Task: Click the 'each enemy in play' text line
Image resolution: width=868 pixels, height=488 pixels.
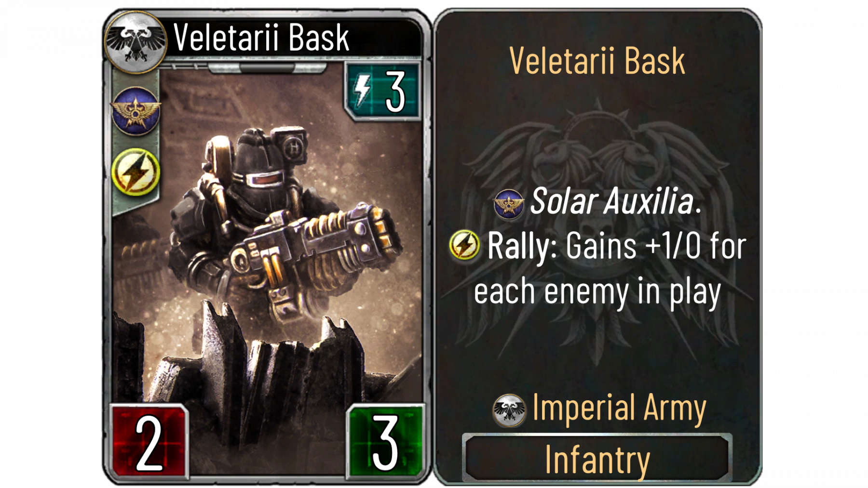Action: pos(597,292)
